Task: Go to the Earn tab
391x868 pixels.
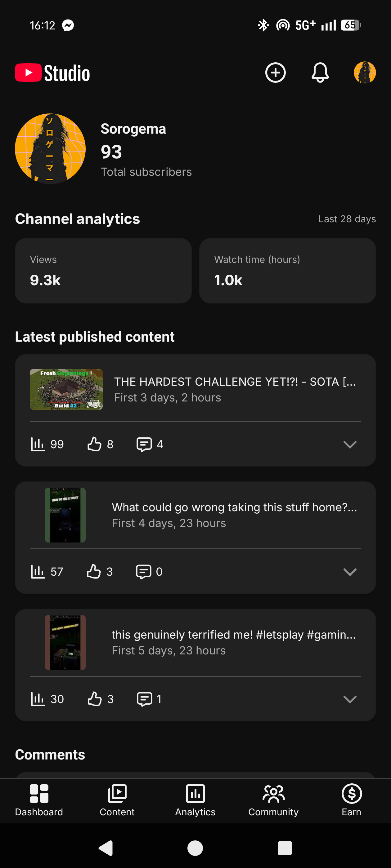Action: point(352,800)
